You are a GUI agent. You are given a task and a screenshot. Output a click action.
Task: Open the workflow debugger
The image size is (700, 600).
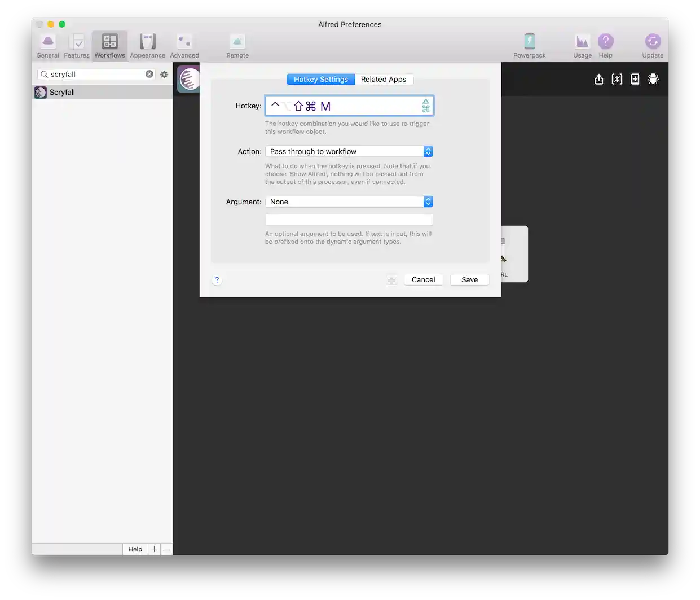click(x=653, y=79)
